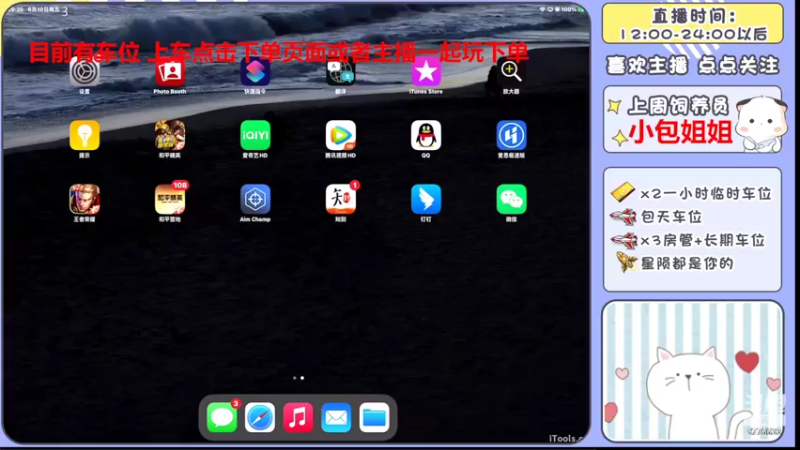
Task: Open Safari in the dock
Action: click(x=260, y=417)
